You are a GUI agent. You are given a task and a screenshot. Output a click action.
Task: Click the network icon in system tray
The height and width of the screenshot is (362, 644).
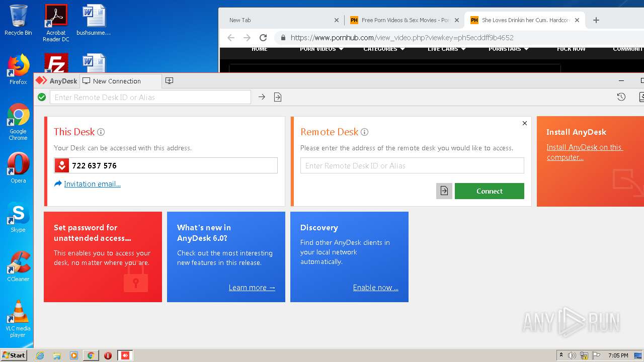click(584, 355)
